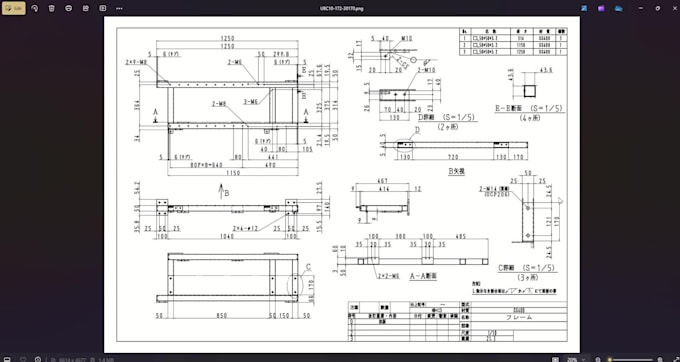Viewport: 680px width, 362px height.
Task: Start the slideshow via toolbar icon
Action: click(x=102, y=8)
